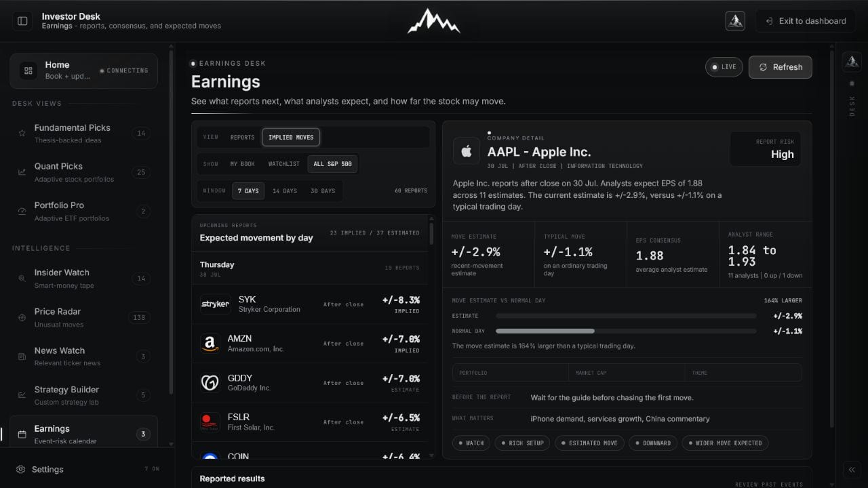Open the Home Book card
Image resolution: width=868 pixels, height=488 pixels.
pos(83,70)
